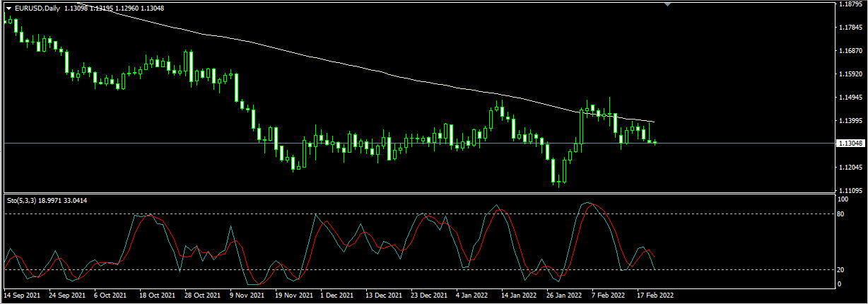Click the 1 Dec 2021 date label
Viewport: 868px width, 304px height.
tap(337, 296)
